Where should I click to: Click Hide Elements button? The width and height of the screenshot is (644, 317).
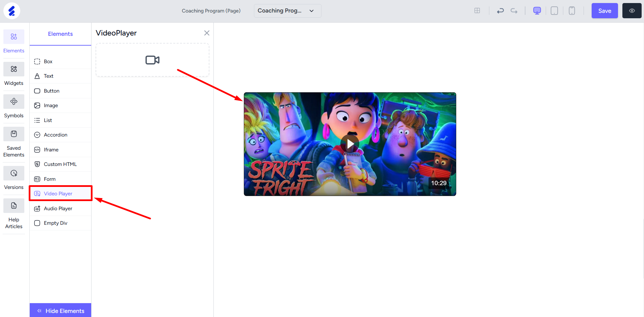(60, 311)
